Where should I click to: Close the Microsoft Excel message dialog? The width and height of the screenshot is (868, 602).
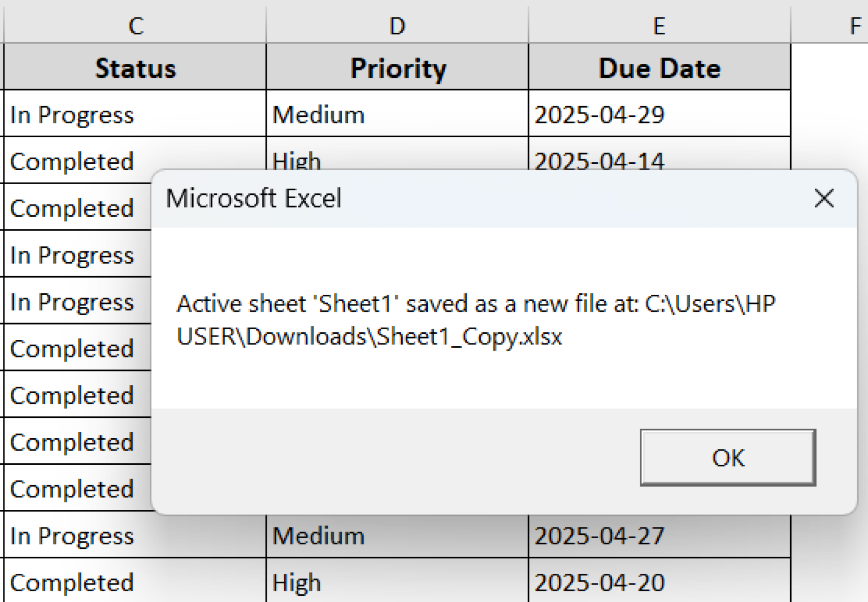click(824, 198)
